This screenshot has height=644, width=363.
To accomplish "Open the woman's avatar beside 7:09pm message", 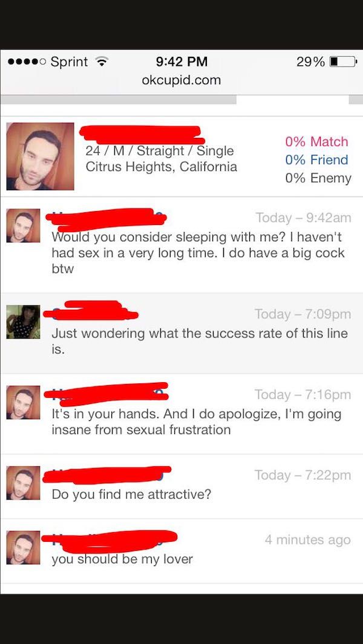I will pyautogui.click(x=24, y=322).
